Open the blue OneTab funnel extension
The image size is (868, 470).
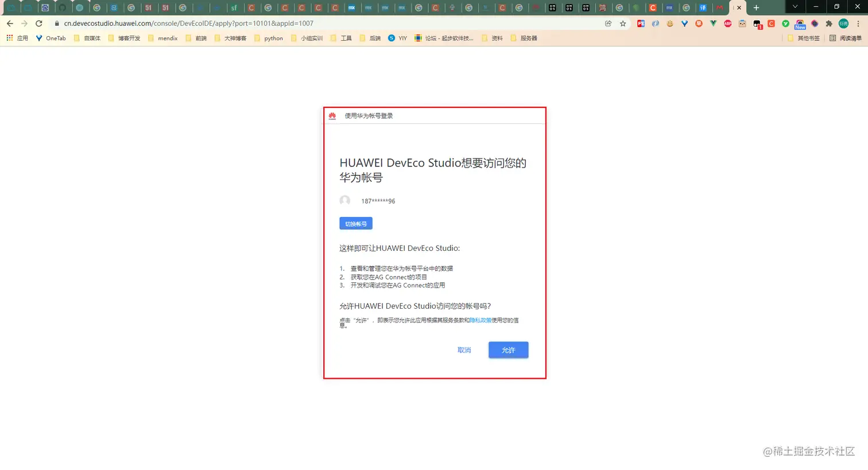click(x=684, y=24)
